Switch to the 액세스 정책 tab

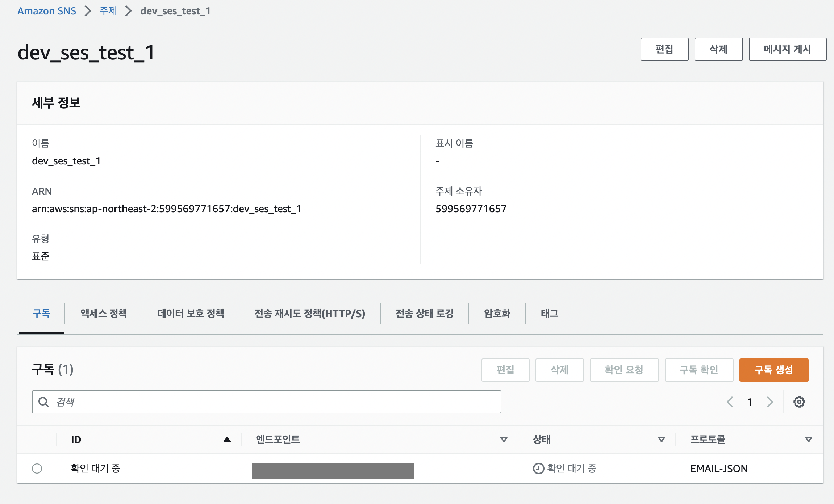[104, 313]
